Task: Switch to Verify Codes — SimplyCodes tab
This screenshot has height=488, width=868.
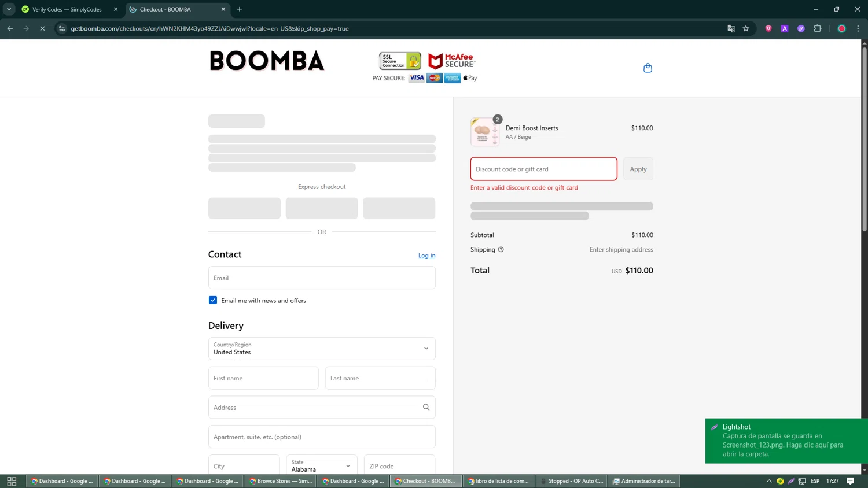Action: (68, 9)
